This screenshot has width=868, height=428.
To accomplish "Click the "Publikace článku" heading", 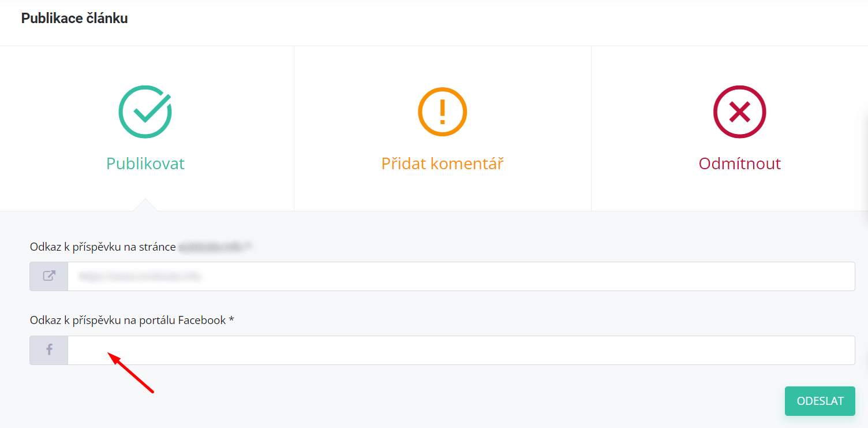I will tap(74, 18).
